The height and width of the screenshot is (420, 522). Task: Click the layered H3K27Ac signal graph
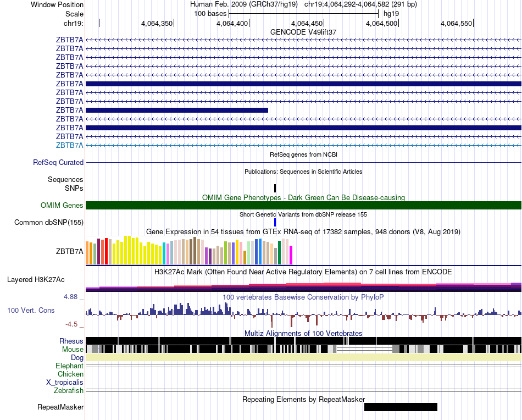(304, 287)
